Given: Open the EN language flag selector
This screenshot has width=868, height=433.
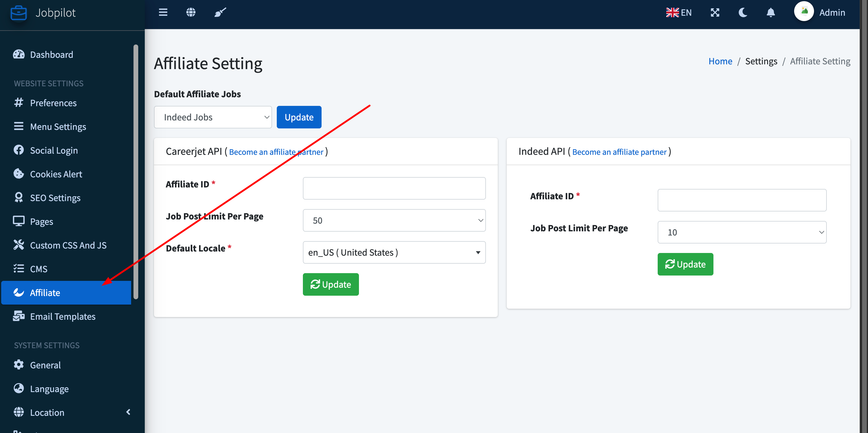Looking at the screenshot, I should 679,12.
